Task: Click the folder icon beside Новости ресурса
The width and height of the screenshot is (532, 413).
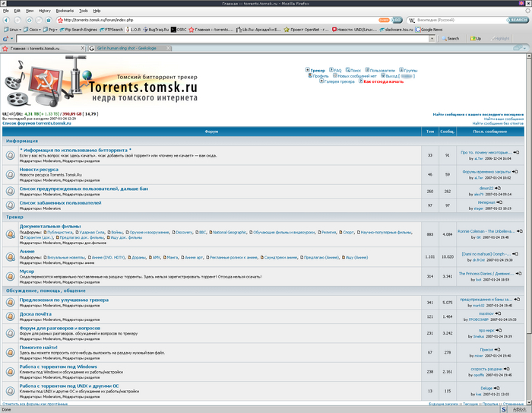Action: 11,175
